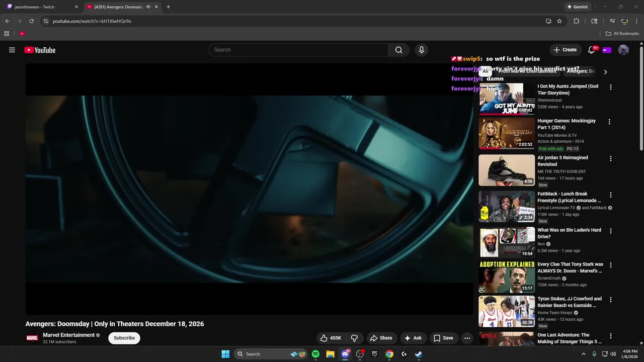Image resolution: width=644 pixels, height=362 pixels.
Task: Mute the Avengers tab audio icon
Action: (148, 7)
